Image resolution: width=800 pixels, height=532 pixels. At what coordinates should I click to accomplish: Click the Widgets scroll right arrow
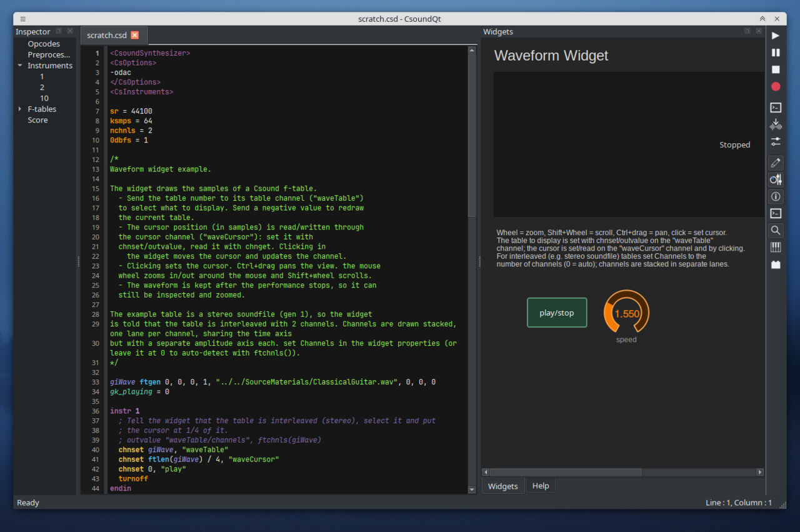coord(760,472)
